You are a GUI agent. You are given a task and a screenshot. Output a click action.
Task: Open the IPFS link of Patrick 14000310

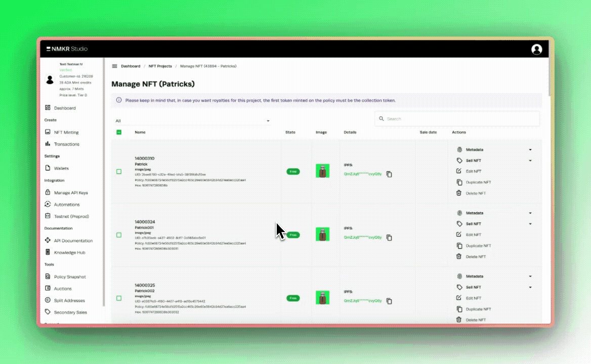363,174
